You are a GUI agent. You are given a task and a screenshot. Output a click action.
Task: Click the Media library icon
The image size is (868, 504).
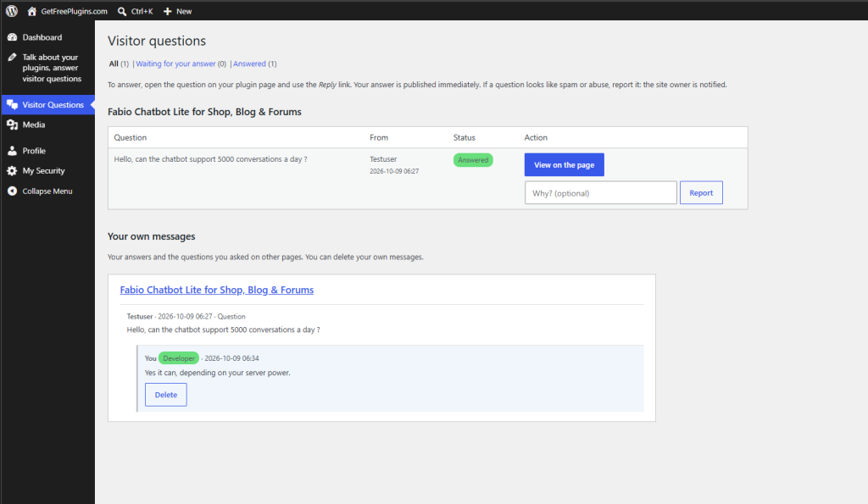click(12, 125)
